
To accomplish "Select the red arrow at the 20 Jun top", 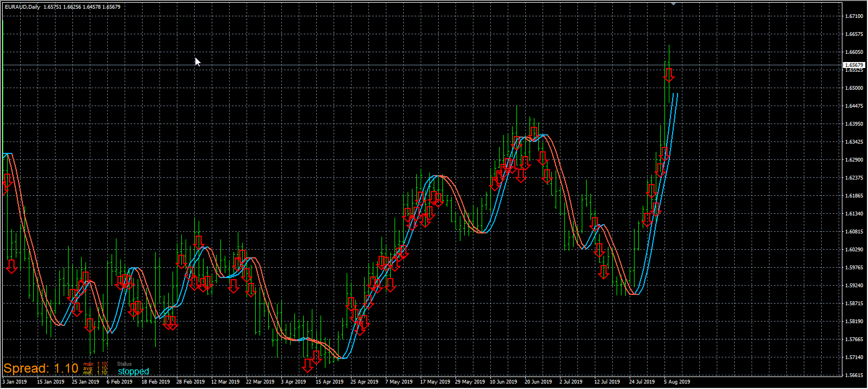I will (534, 134).
